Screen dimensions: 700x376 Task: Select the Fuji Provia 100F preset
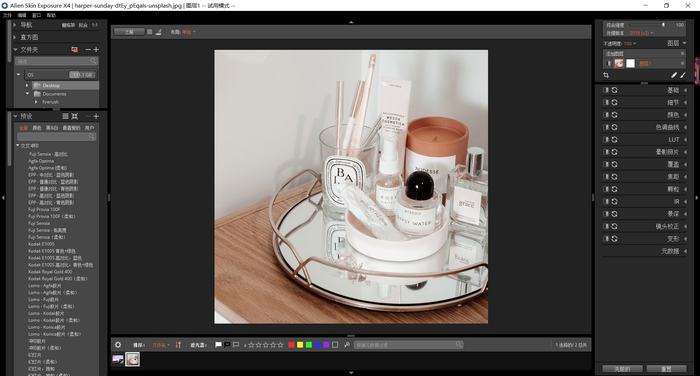tap(44, 209)
